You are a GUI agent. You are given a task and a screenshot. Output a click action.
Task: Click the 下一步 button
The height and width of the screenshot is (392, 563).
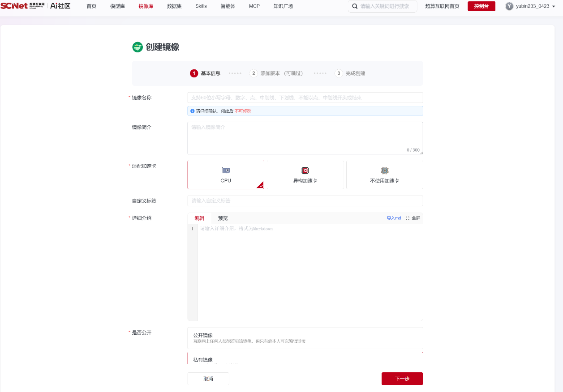(402, 379)
